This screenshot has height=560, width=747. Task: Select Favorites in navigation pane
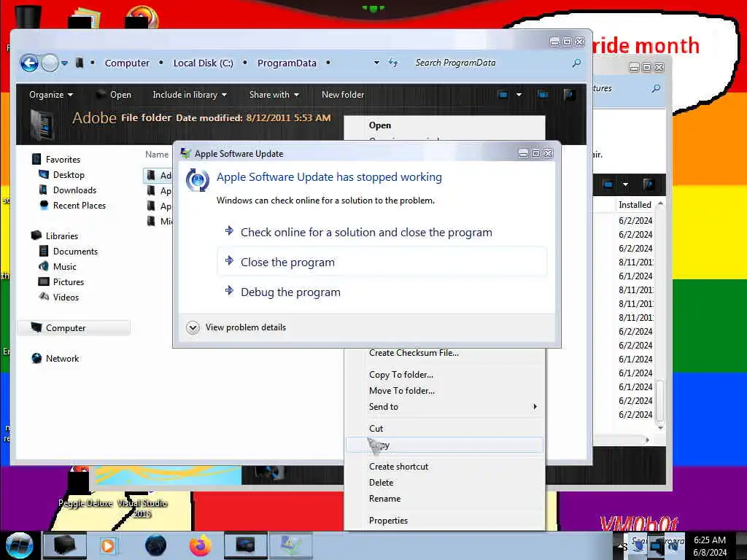[x=55, y=160]
